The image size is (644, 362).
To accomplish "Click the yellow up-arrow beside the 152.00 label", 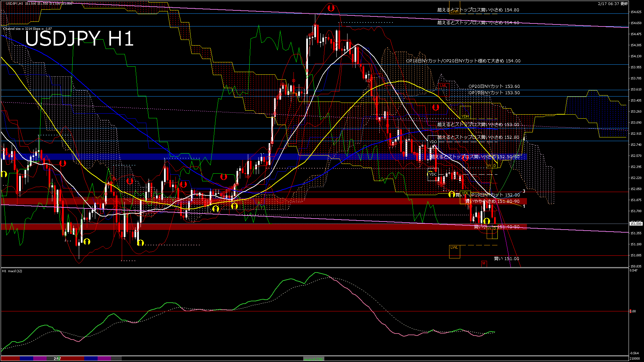I will click(x=451, y=194).
